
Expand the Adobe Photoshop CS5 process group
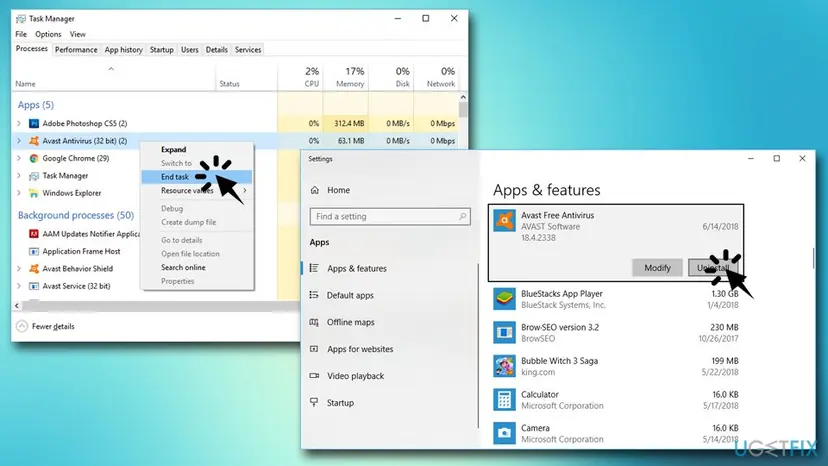19,123
